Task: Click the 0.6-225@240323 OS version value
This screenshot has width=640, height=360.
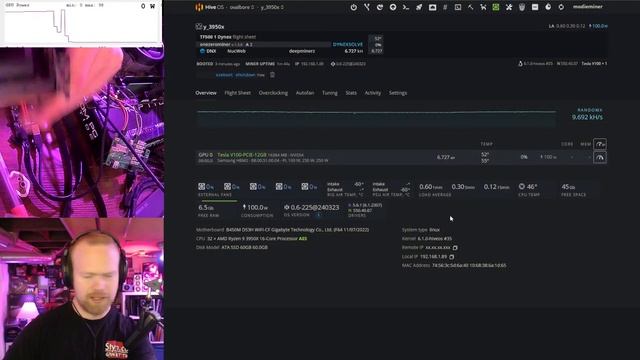Action: [315, 208]
